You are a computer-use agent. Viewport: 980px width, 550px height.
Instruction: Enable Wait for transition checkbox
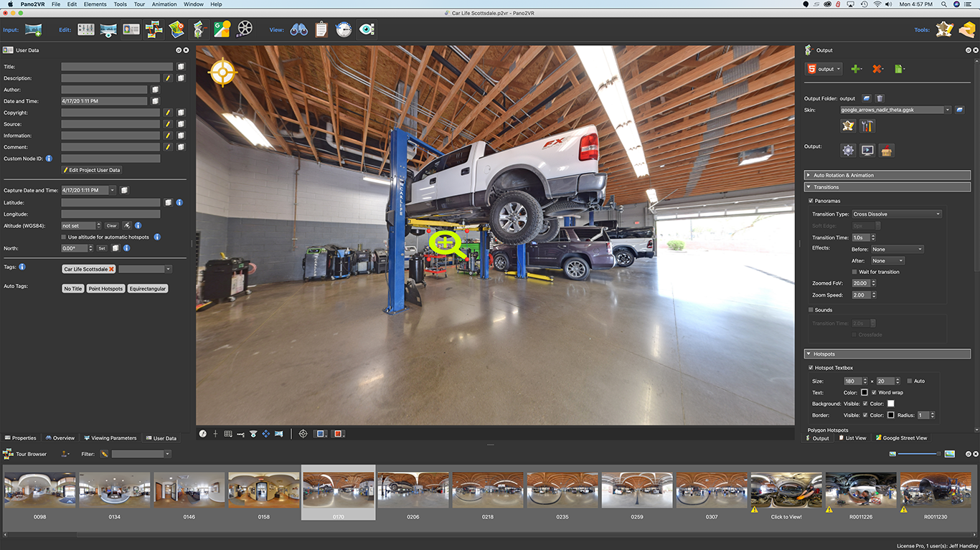click(x=854, y=272)
